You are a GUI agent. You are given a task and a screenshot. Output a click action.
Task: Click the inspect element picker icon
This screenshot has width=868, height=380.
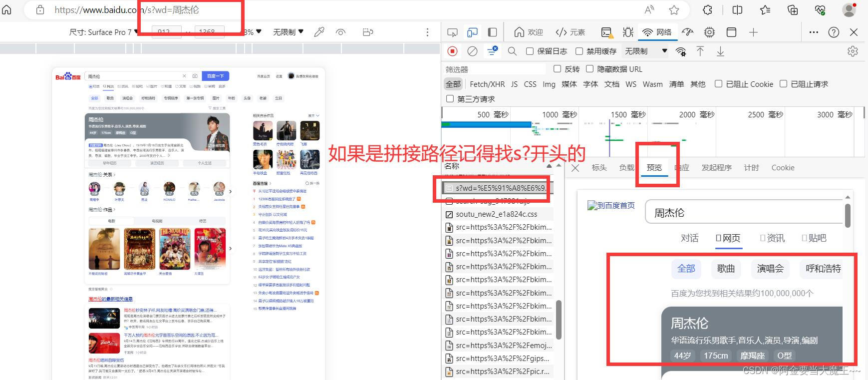coord(452,32)
